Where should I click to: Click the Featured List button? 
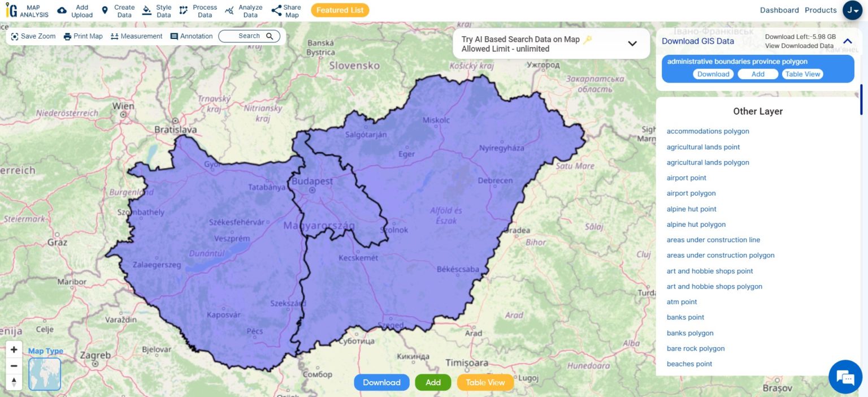340,10
